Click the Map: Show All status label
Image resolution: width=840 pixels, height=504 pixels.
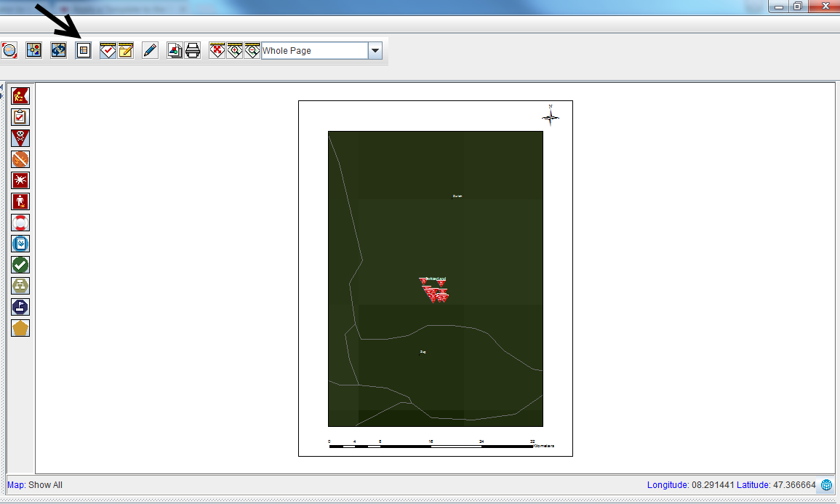[x=35, y=485]
